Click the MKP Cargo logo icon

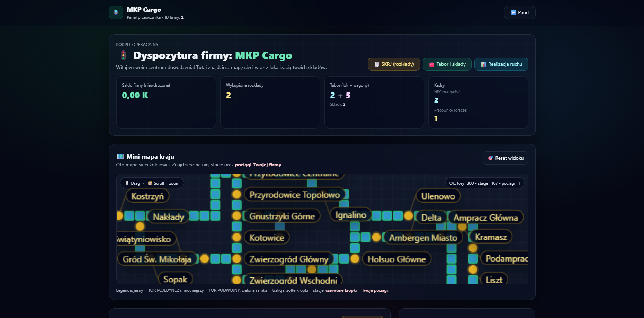click(116, 12)
